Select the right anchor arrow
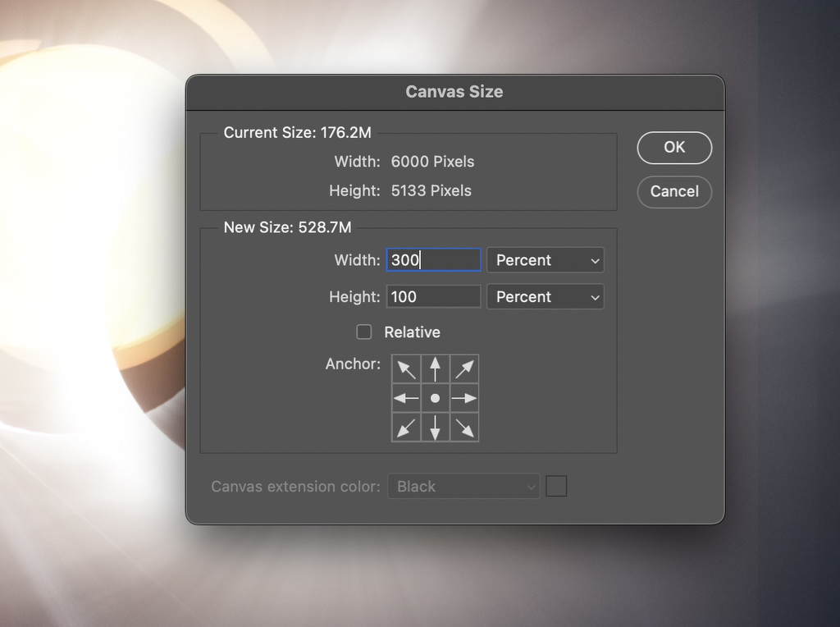 click(464, 398)
